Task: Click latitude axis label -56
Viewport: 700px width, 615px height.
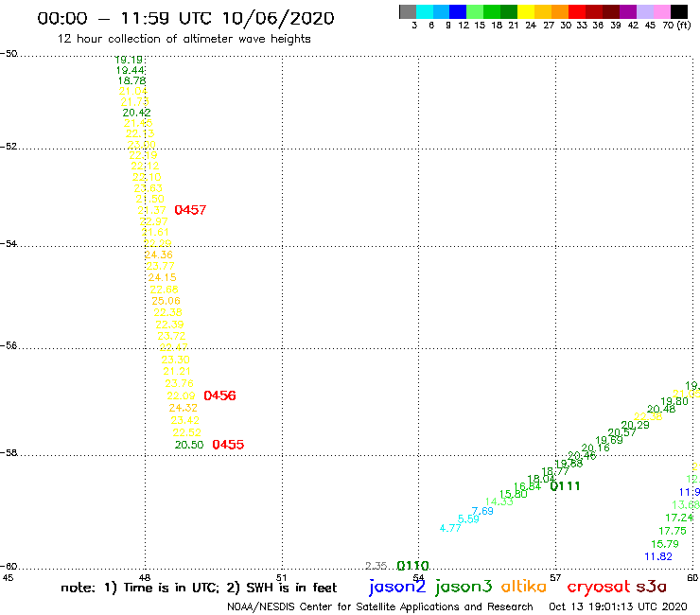Action: [x=9, y=345]
